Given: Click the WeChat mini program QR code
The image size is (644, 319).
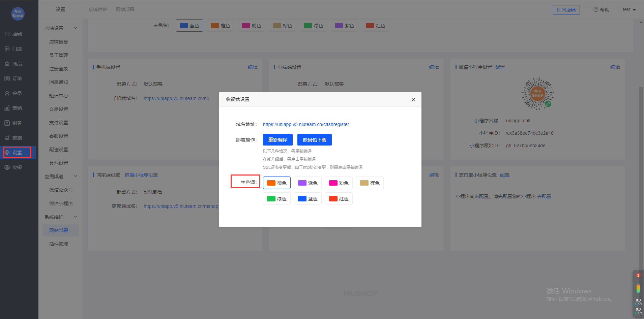Looking at the screenshot, I should coord(538,94).
